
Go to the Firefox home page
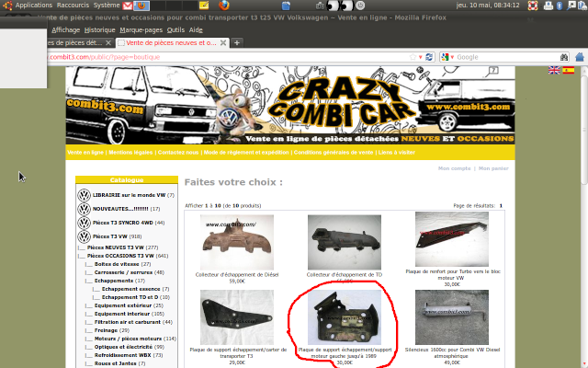pos(580,57)
